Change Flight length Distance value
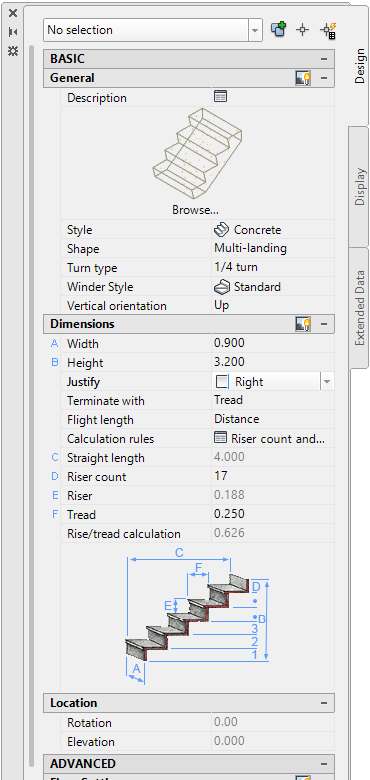Image resolution: width=370 pixels, height=780 pixels. (237, 419)
